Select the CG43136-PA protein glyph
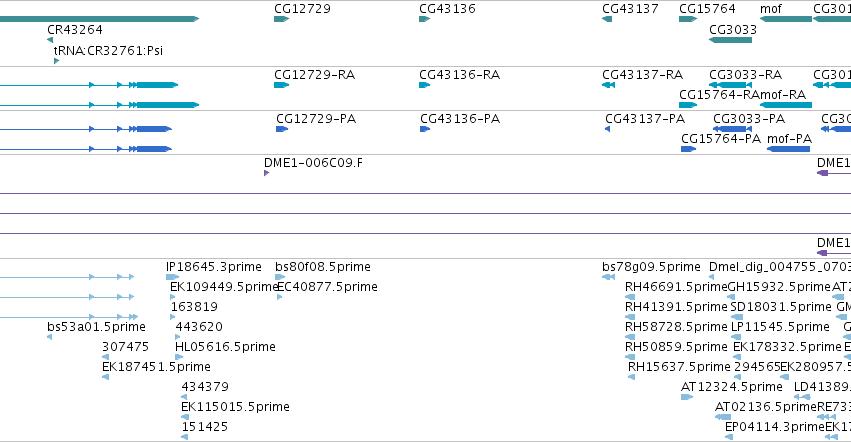This screenshot has width=851, height=442. click(425, 129)
